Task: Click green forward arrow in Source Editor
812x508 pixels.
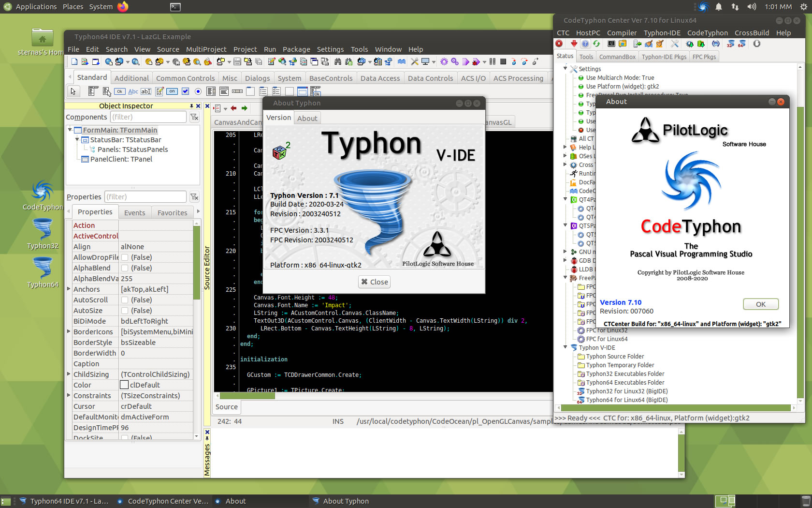Action: pyautogui.click(x=245, y=108)
